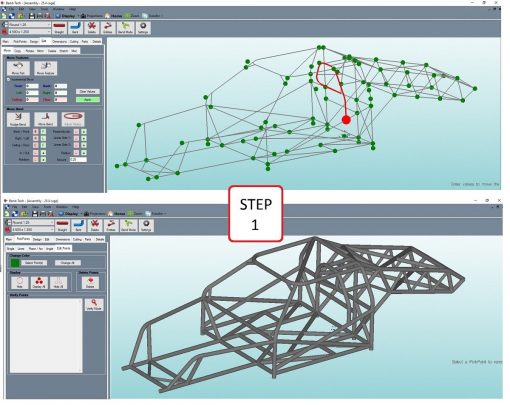
Task: Open the Edit Points sub-tab
Action: [x=64, y=248]
